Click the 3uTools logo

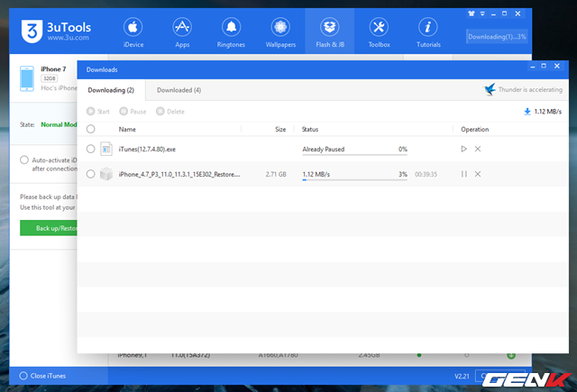[x=56, y=32]
